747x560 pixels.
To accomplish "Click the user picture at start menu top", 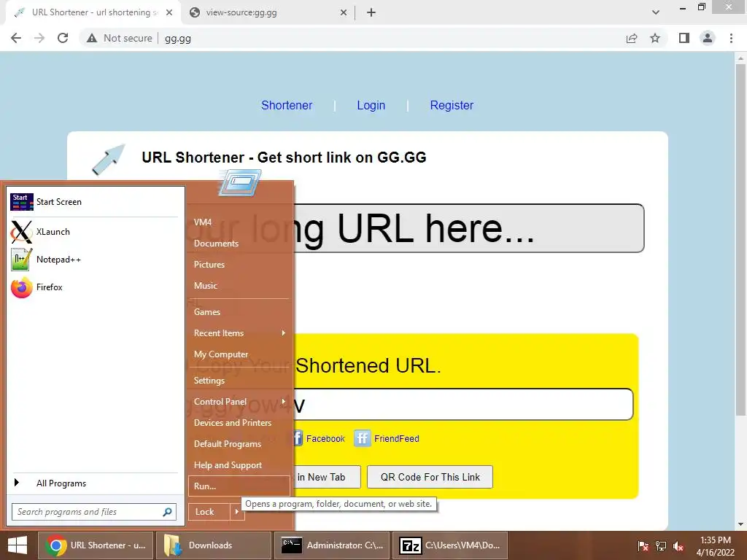I will coord(240,184).
